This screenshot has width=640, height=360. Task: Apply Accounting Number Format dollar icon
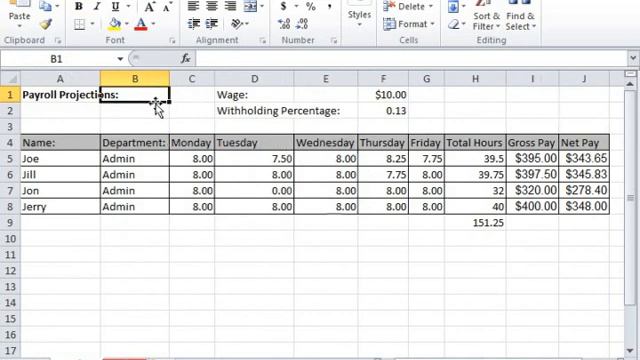[x=283, y=6]
